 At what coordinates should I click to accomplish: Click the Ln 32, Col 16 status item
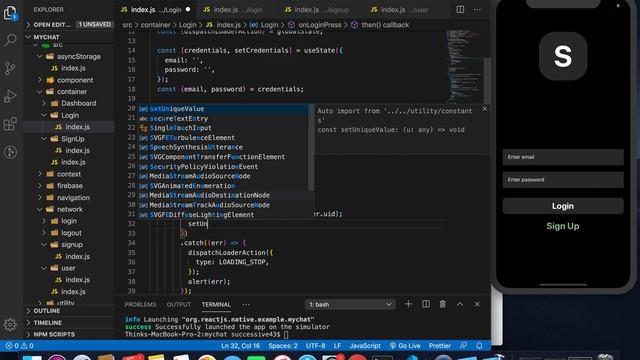[x=240, y=346]
